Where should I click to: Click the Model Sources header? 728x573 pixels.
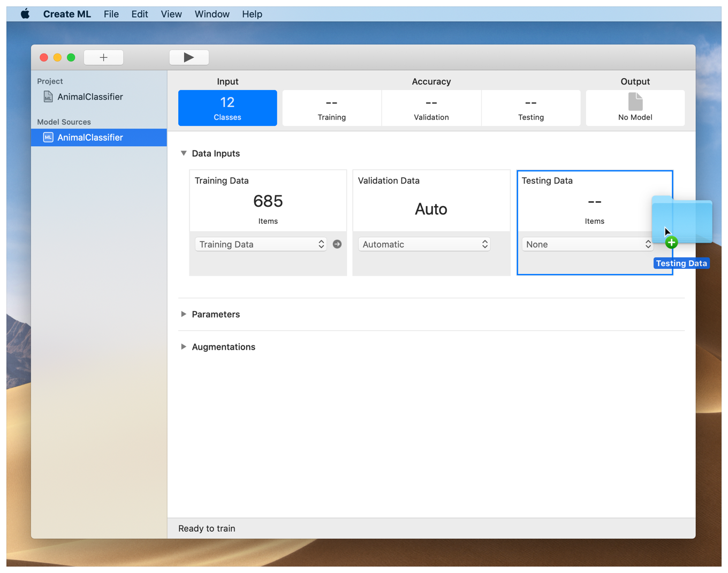pos(64,122)
